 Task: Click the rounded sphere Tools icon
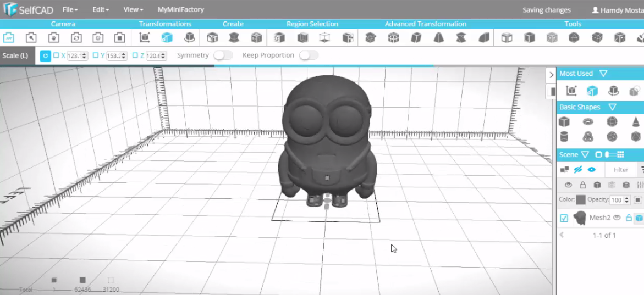pos(574,38)
